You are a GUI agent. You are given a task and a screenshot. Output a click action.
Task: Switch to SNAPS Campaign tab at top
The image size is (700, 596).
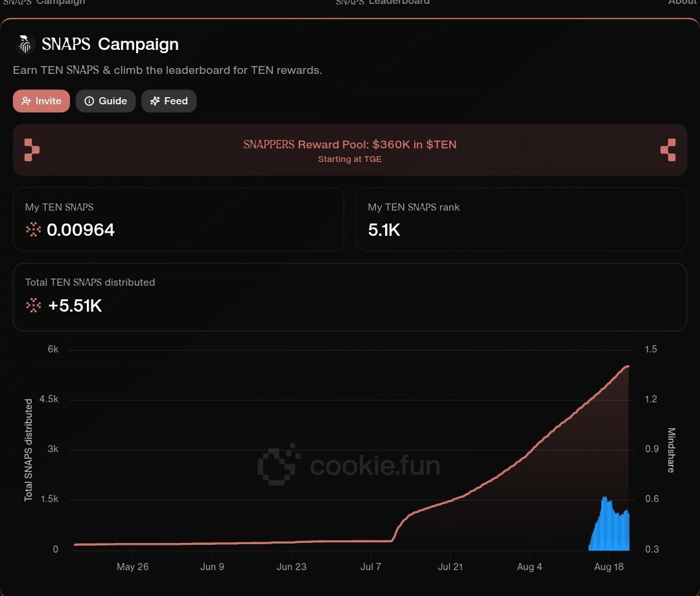pos(44,2)
